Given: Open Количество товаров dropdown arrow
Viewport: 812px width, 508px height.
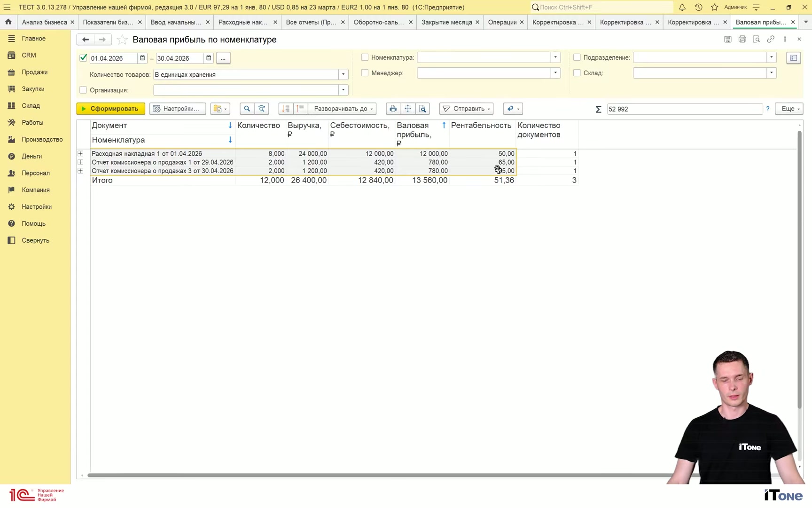Looking at the screenshot, I should [344, 74].
